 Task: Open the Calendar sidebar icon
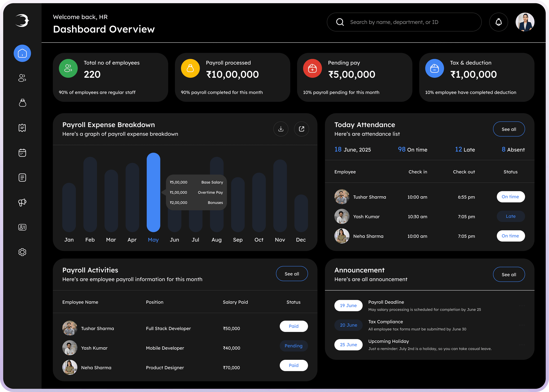coord(22,153)
